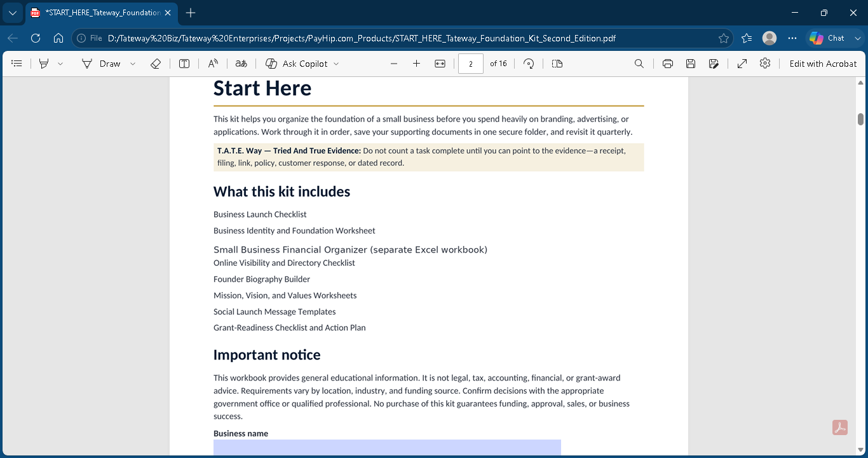Select the Add text tool
This screenshot has width=868, height=458.
184,64
